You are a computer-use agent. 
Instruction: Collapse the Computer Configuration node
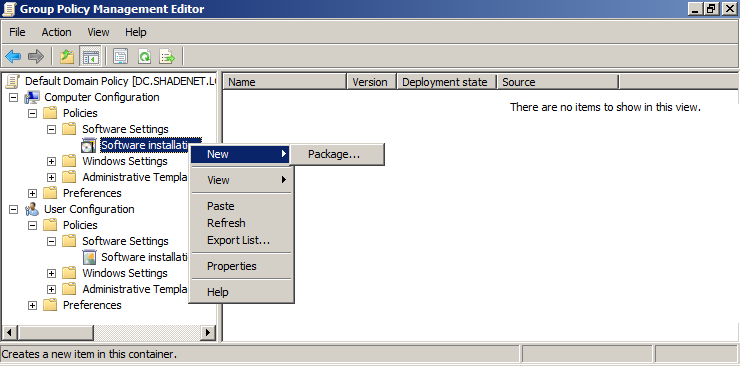pyautogui.click(x=13, y=98)
